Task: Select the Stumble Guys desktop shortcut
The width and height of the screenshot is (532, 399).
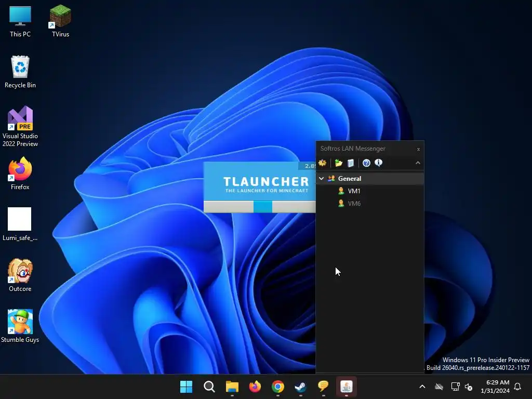Action: (20, 326)
